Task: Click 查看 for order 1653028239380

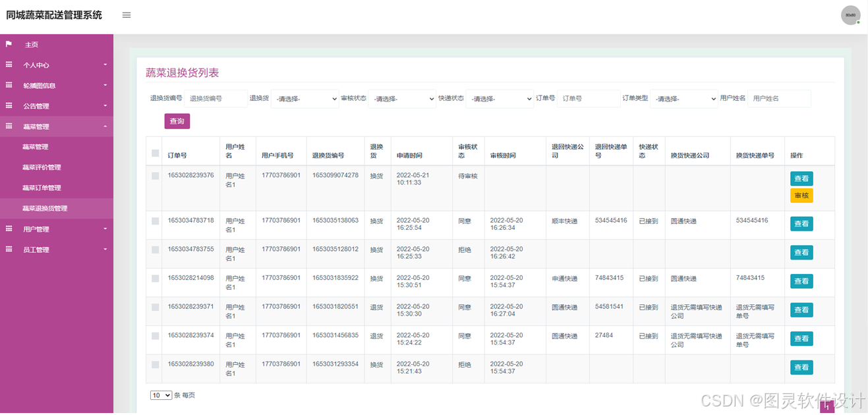Action: [801, 367]
